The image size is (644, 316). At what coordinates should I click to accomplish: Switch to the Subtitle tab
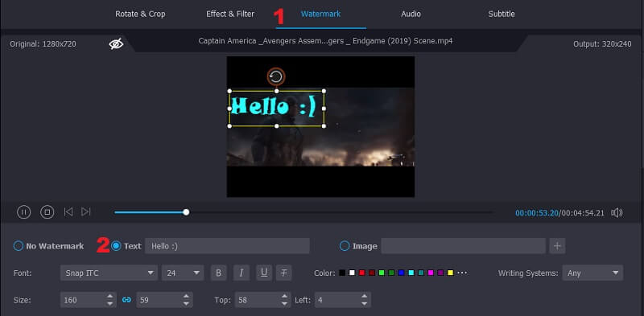tap(502, 14)
